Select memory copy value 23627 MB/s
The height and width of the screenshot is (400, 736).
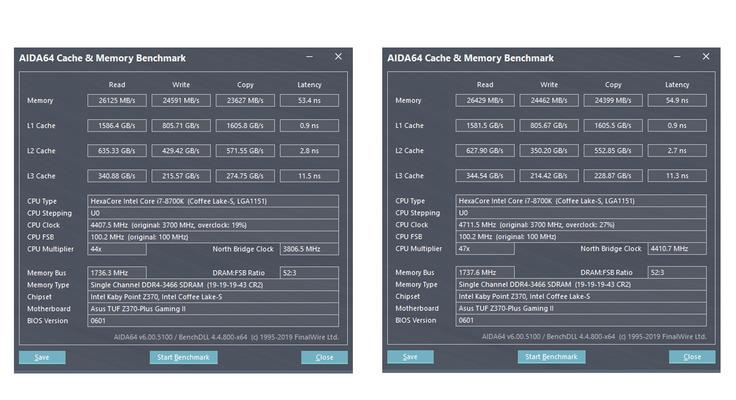click(245, 100)
